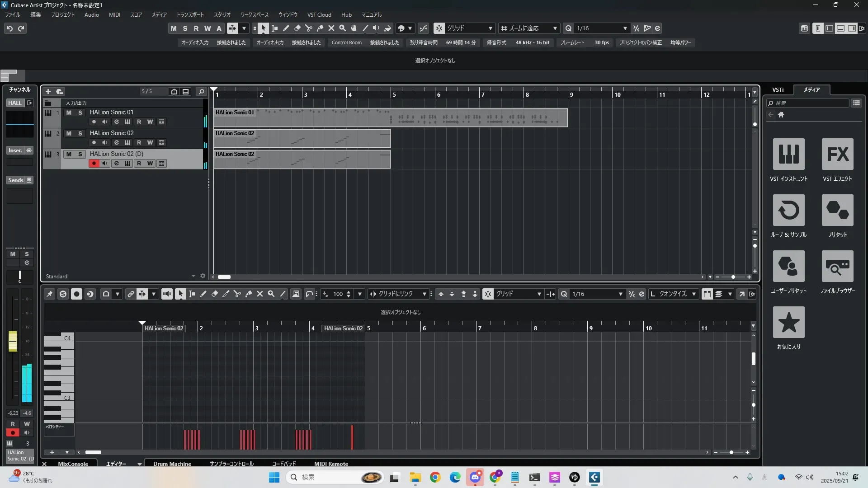Screen dimensions: 868x488
Task: Click the channel volume fader handle
Action: (x=13, y=341)
